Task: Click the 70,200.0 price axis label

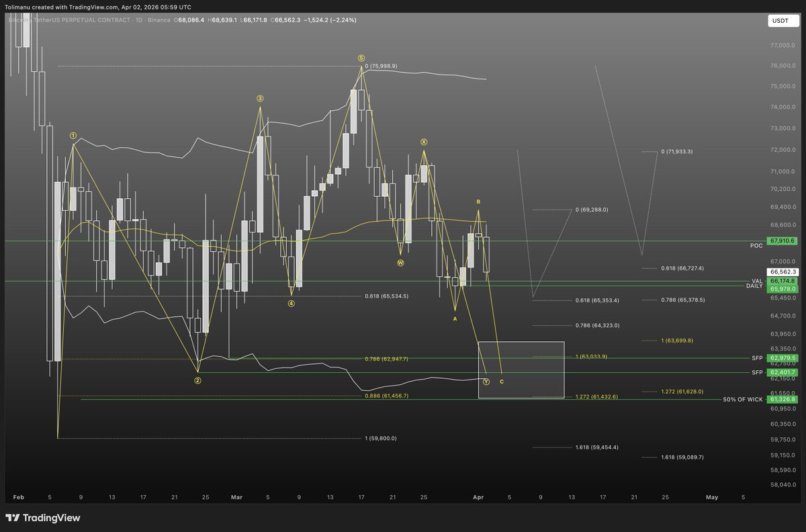Action: pos(782,189)
